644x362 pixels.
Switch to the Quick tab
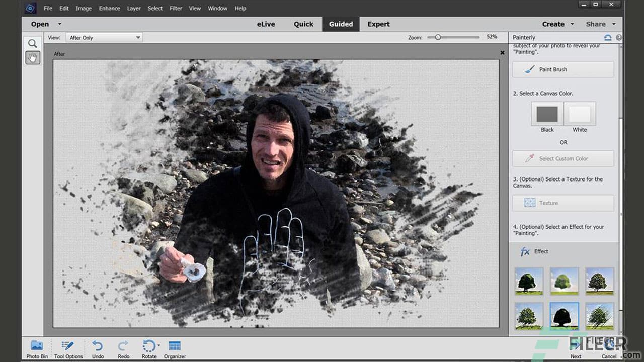point(303,24)
